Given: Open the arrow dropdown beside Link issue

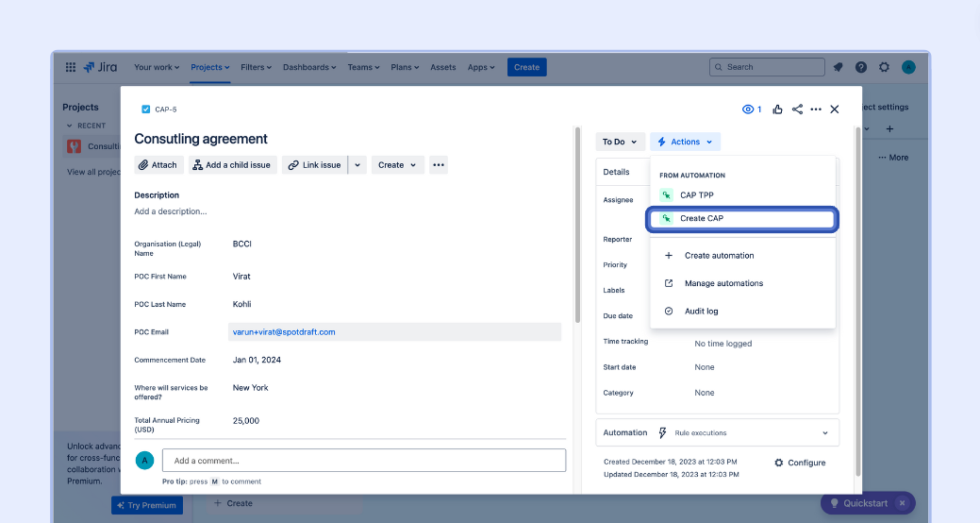Looking at the screenshot, I should 357,165.
